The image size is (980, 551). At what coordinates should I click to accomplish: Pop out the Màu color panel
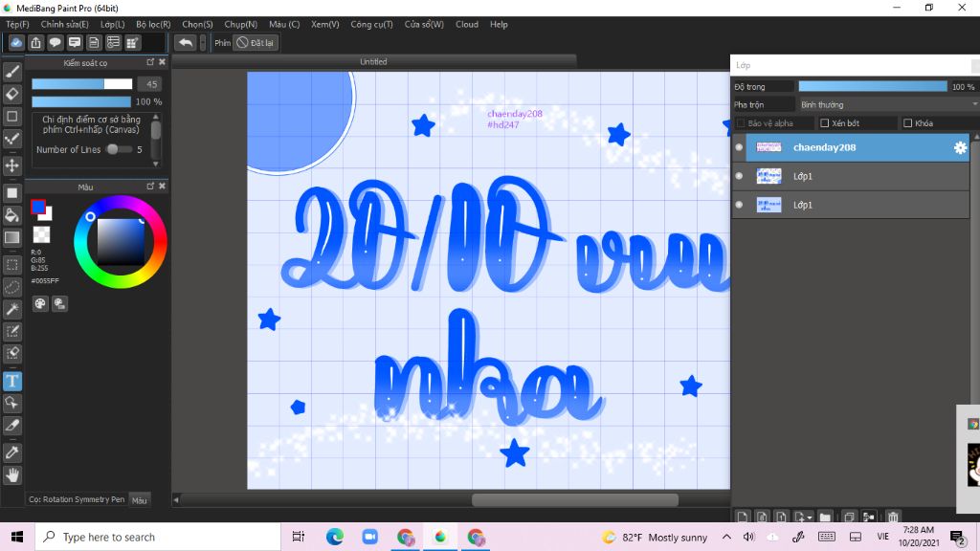[150, 186]
